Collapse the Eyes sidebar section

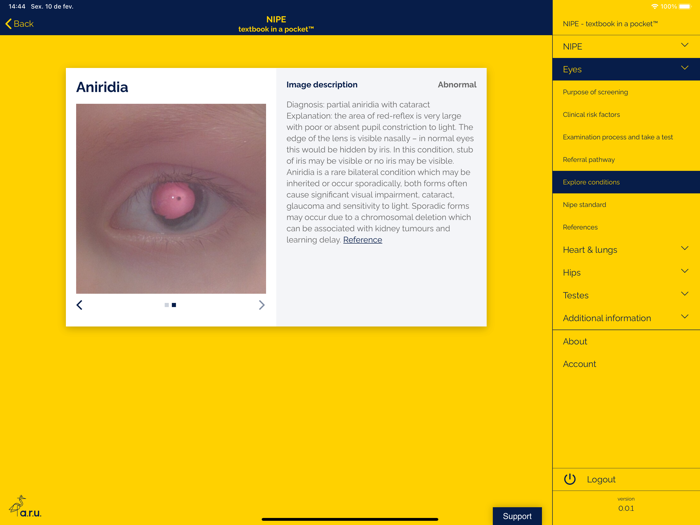click(x=626, y=69)
